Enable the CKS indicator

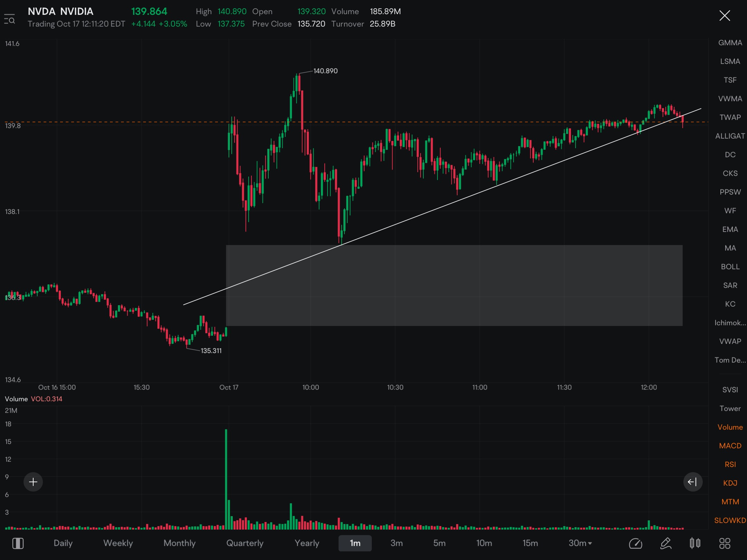coord(730,174)
